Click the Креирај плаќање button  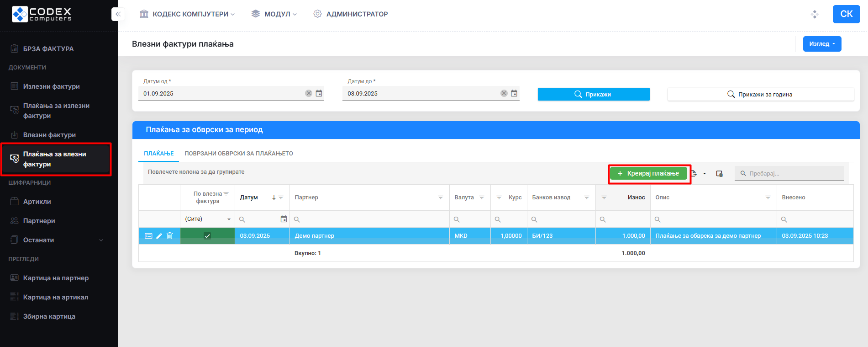tap(648, 174)
